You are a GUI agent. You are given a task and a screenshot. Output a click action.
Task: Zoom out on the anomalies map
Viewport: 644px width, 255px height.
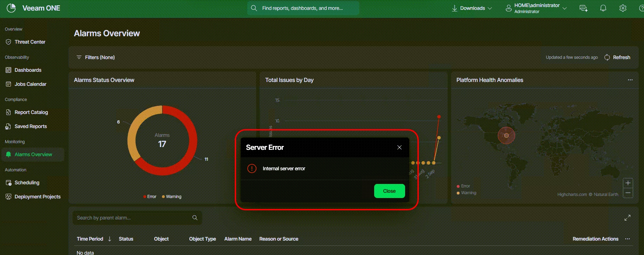628,193
